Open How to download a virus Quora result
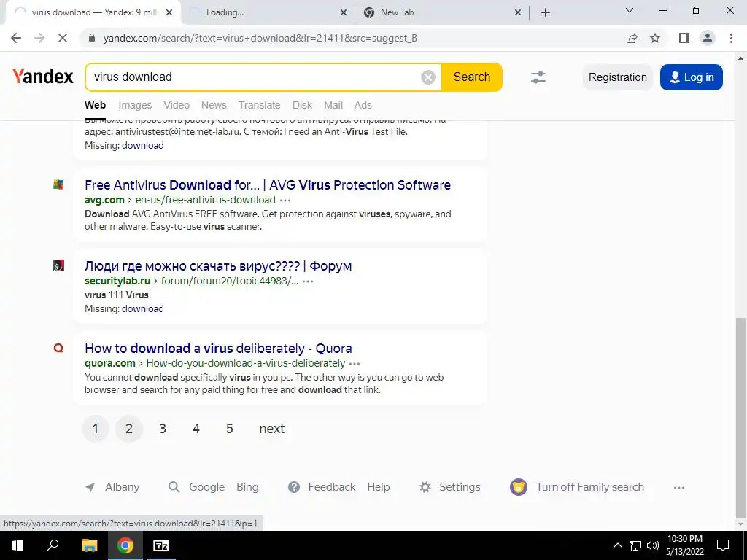The height and width of the screenshot is (560, 747). point(218,348)
